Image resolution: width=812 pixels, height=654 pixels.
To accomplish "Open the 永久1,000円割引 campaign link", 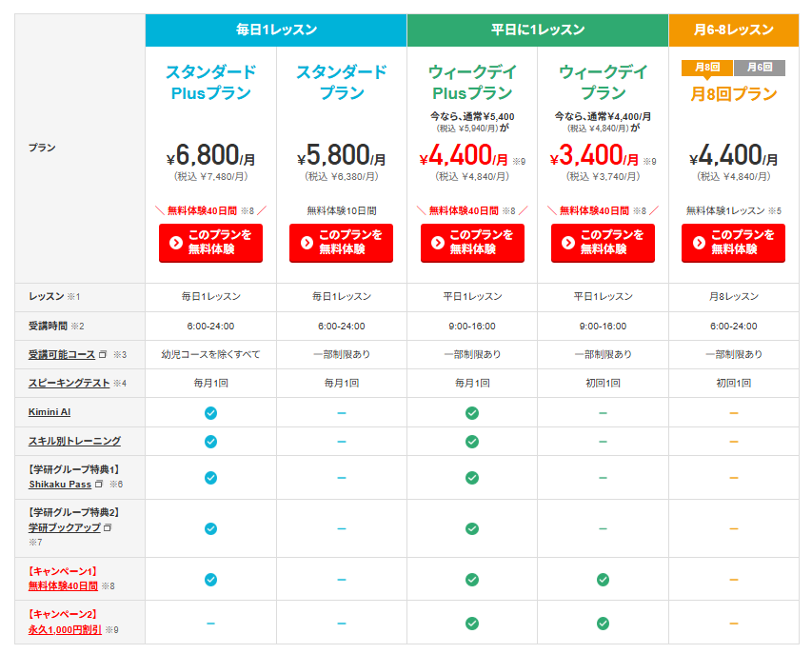I will (65, 629).
